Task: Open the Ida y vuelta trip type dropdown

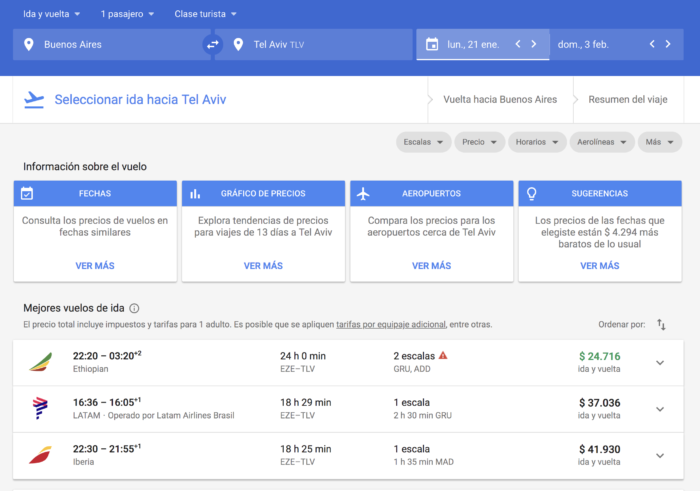Action: coord(54,14)
